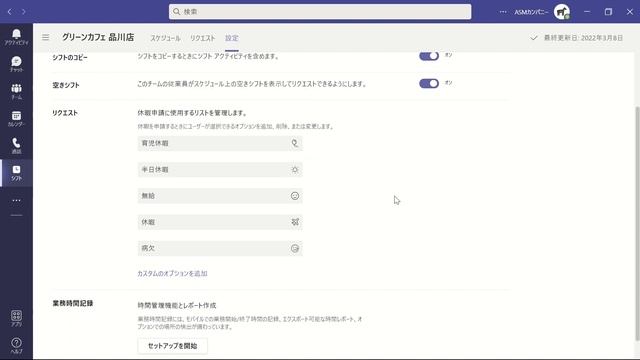Switch to the スケジュール tab
The width and height of the screenshot is (640, 360).
pos(165,38)
